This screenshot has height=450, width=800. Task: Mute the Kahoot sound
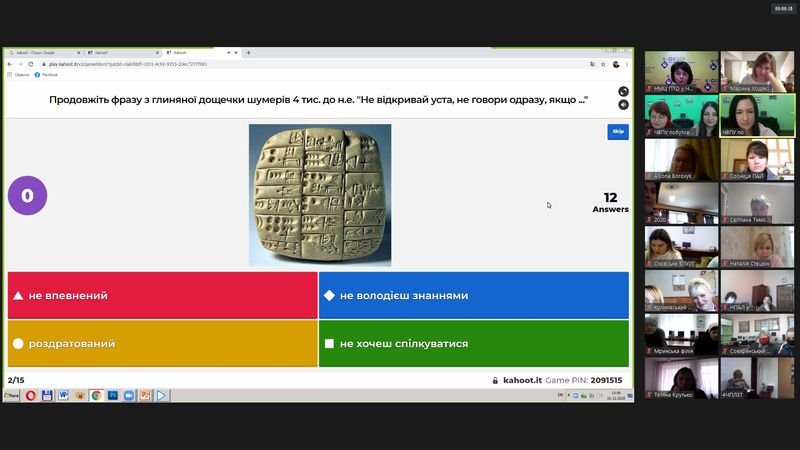pyautogui.click(x=623, y=104)
